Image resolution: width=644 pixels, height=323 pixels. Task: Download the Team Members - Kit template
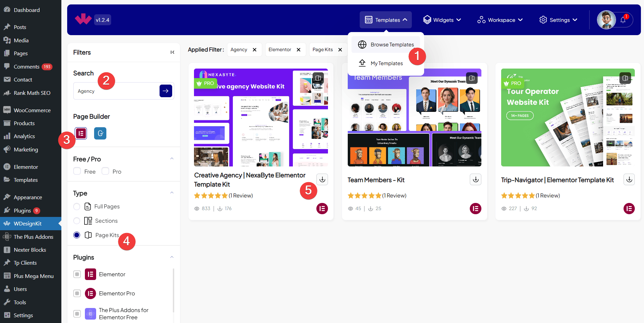(x=476, y=179)
